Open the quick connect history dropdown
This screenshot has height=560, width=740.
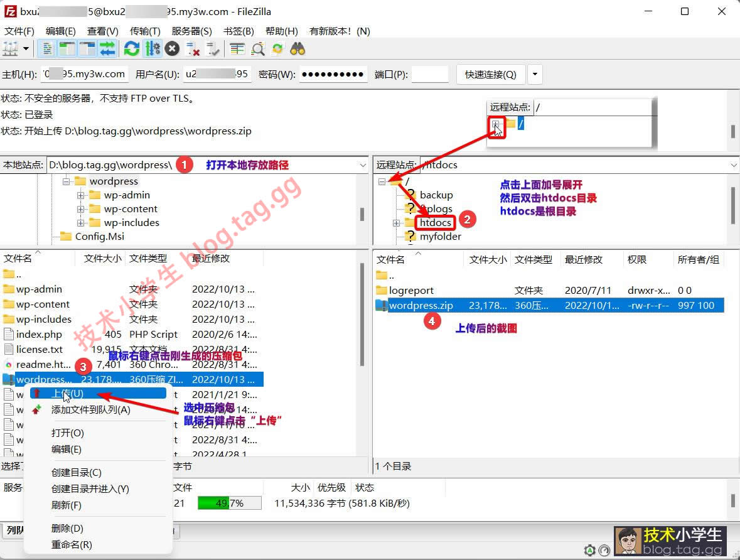535,75
